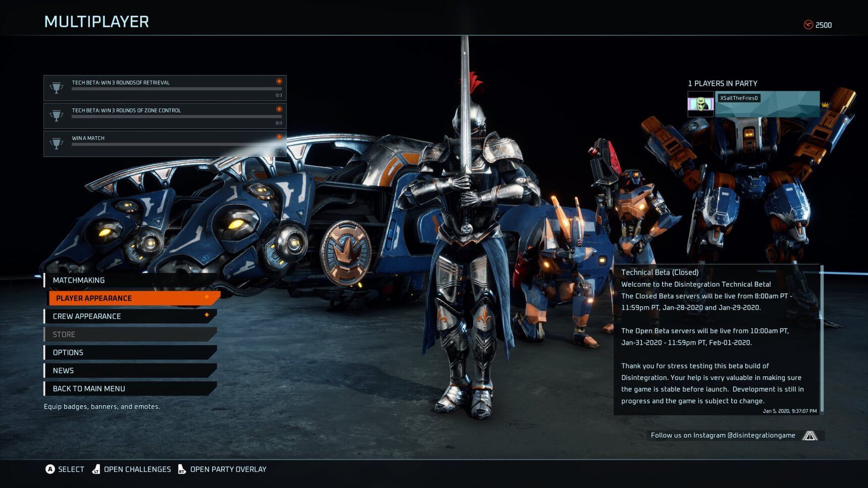Click the news panel scrollbar
This screenshot has width=868, height=488.
coord(822,339)
